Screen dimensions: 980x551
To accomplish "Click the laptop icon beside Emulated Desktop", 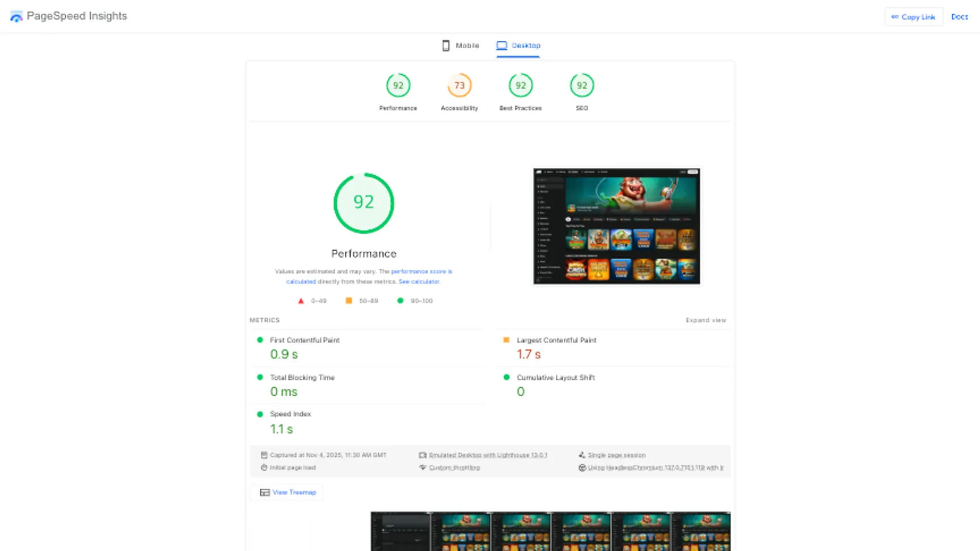I will 423,455.
